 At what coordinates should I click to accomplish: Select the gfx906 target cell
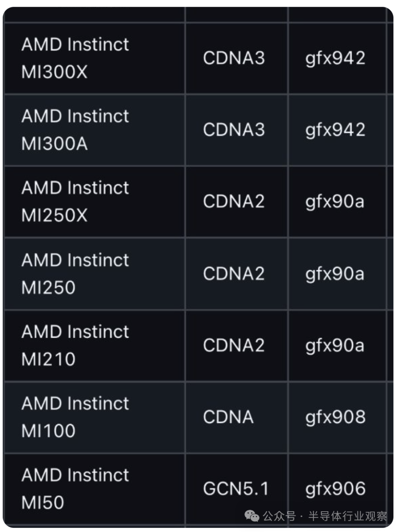point(337,489)
